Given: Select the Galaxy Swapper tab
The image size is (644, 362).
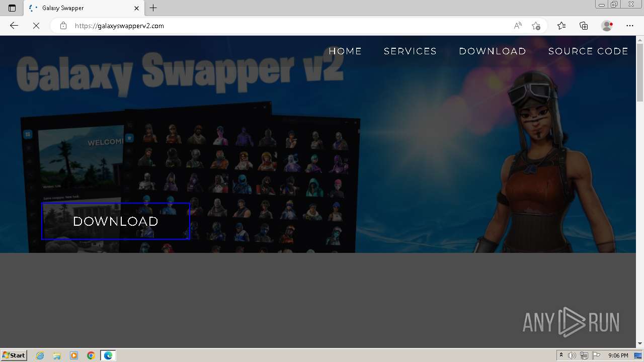Looking at the screenshot, I should 84,8.
